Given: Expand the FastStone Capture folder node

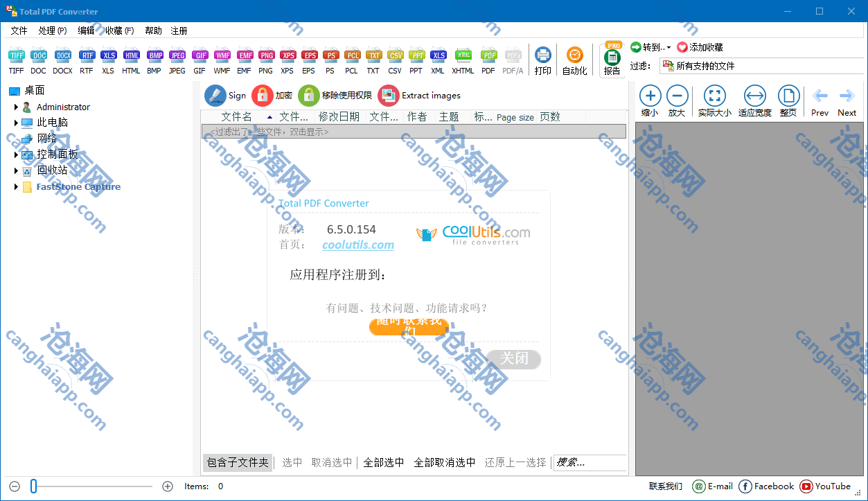Looking at the screenshot, I should coord(16,187).
